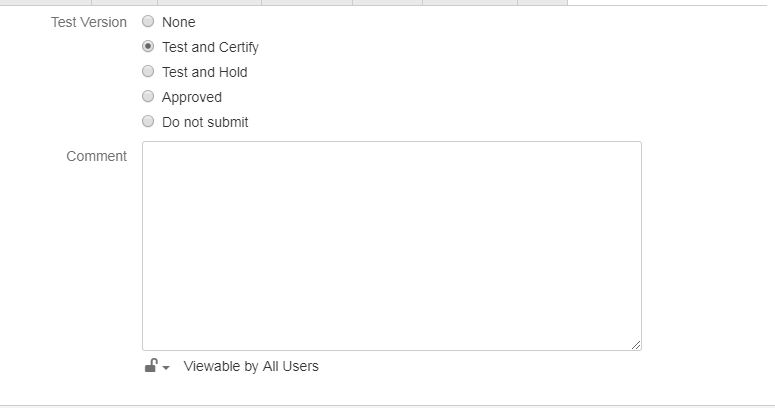The height and width of the screenshot is (408, 775).
Task: Click the Test and Hold label text
Action: tap(205, 72)
